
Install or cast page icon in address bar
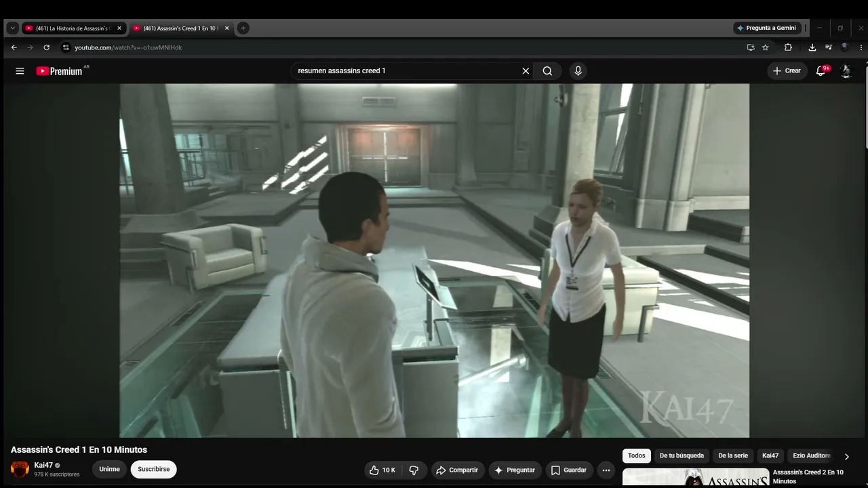pos(750,47)
